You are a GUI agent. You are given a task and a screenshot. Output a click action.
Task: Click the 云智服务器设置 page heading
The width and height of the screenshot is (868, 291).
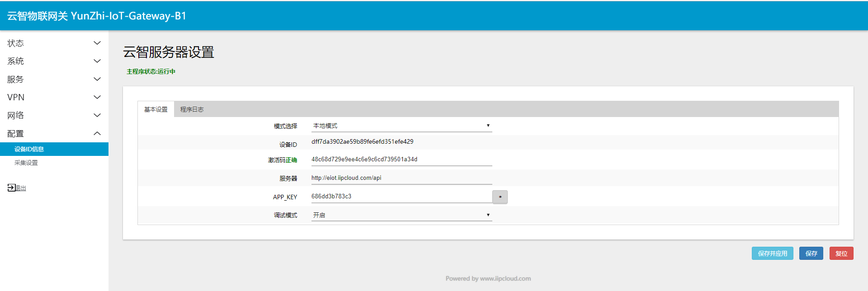tap(169, 52)
